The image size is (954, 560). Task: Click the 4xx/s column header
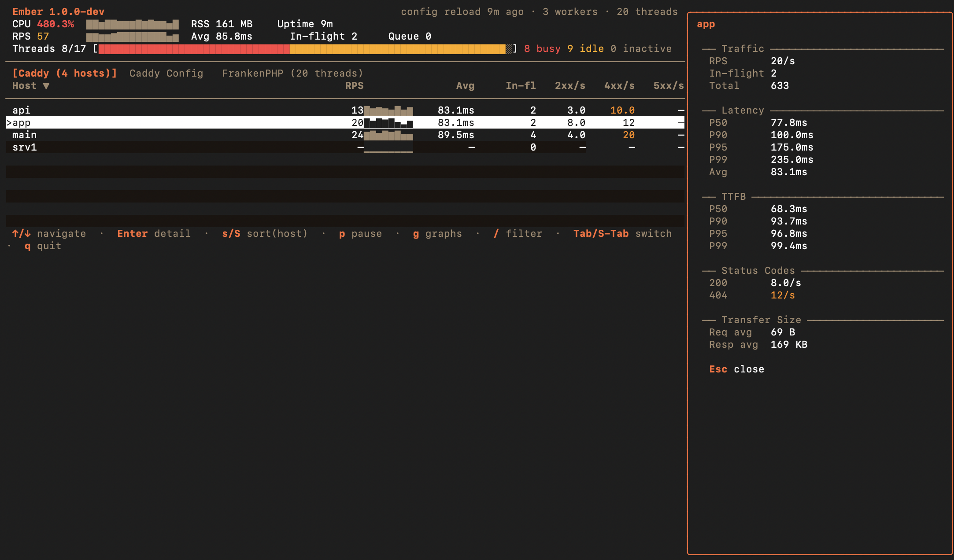click(619, 86)
